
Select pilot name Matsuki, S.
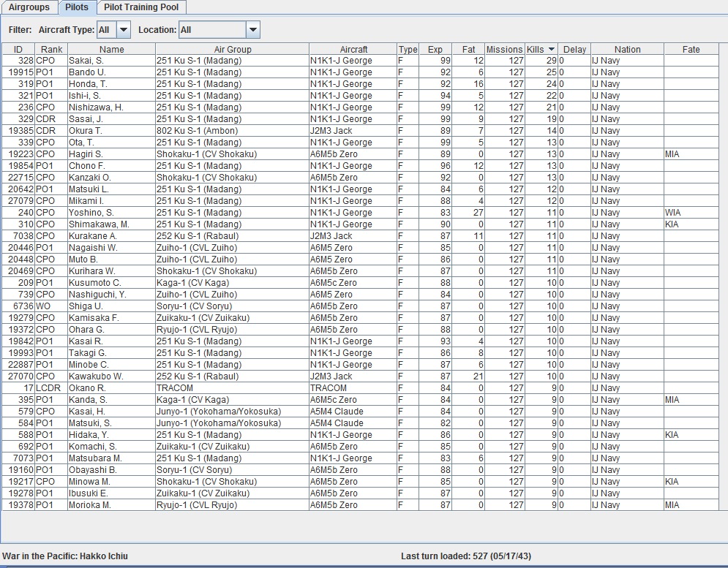point(90,423)
